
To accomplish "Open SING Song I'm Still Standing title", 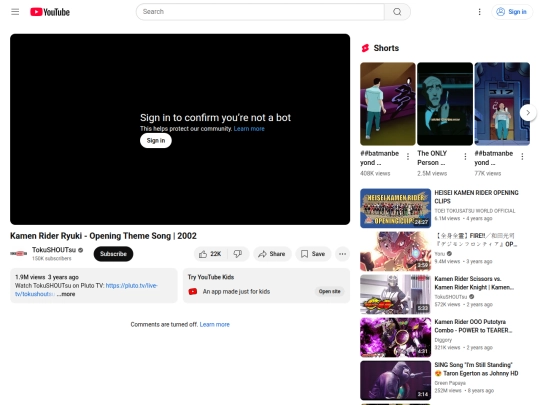I will pos(476,369).
